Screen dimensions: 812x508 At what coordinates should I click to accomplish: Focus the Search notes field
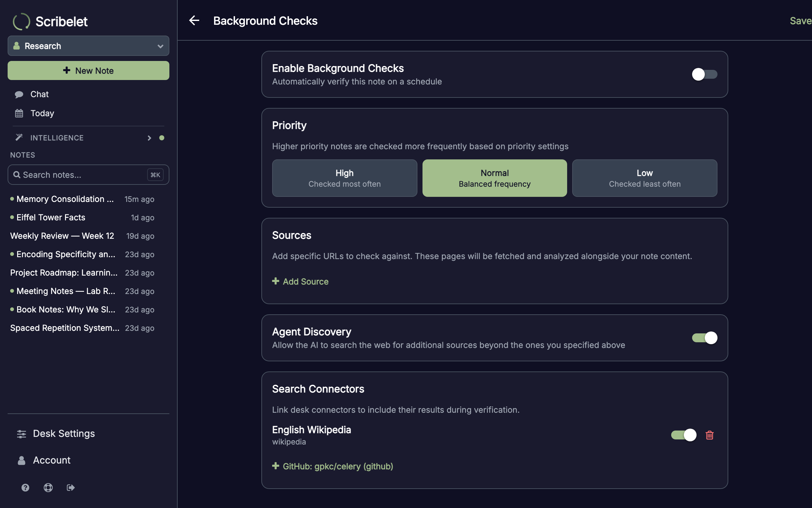88,175
